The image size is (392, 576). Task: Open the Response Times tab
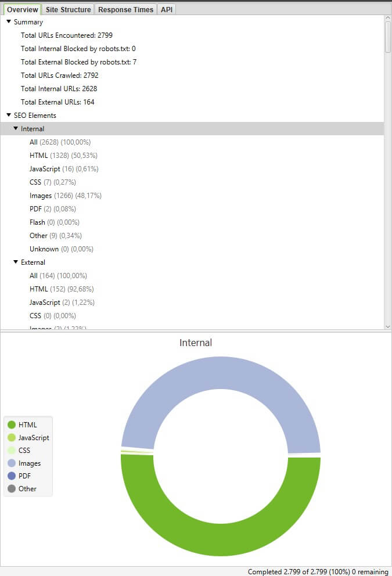click(125, 9)
